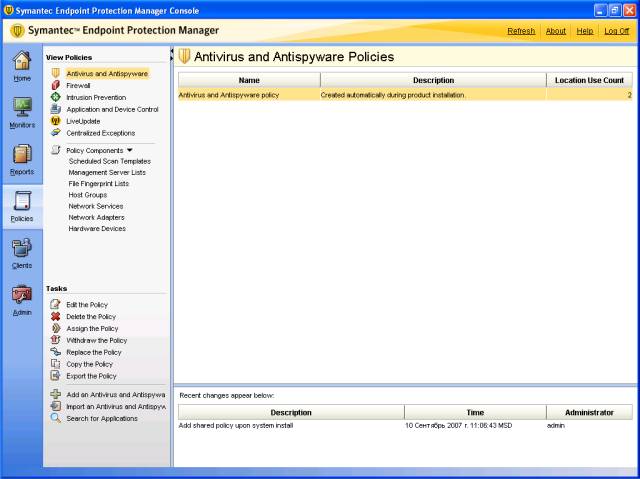640x479 pixels.
Task: Click the Import policy icon
Action: (x=56, y=406)
